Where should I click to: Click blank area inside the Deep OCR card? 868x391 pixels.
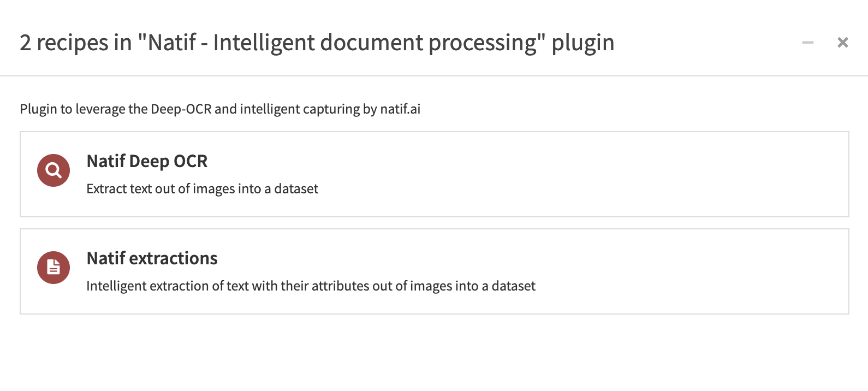(601, 175)
